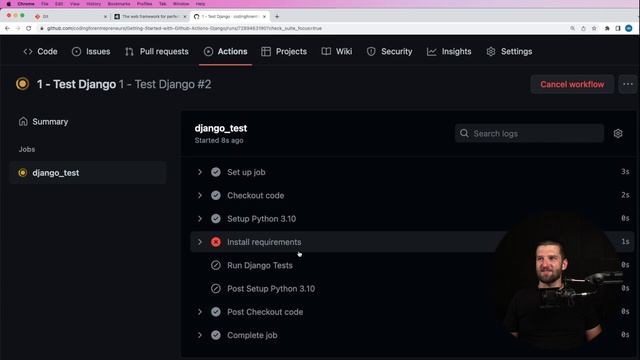
Task: Click Post Setup Python 3.10 step text
Action: tap(271, 289)
